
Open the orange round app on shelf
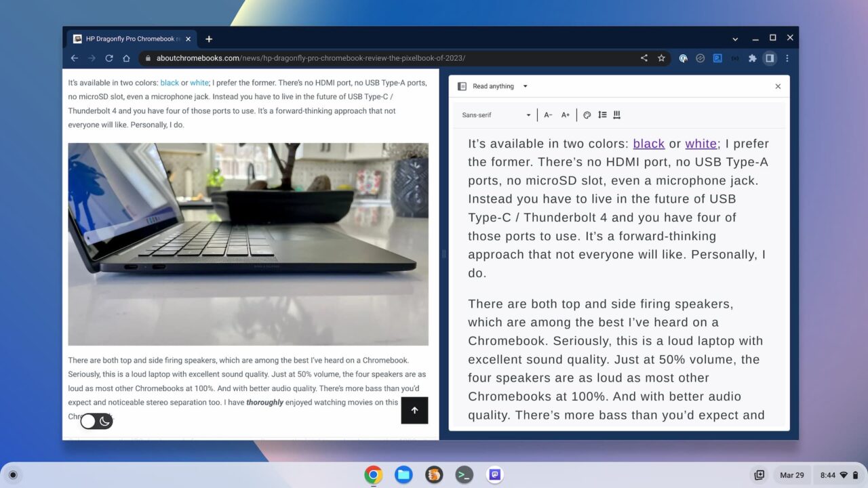coord(434,475)
